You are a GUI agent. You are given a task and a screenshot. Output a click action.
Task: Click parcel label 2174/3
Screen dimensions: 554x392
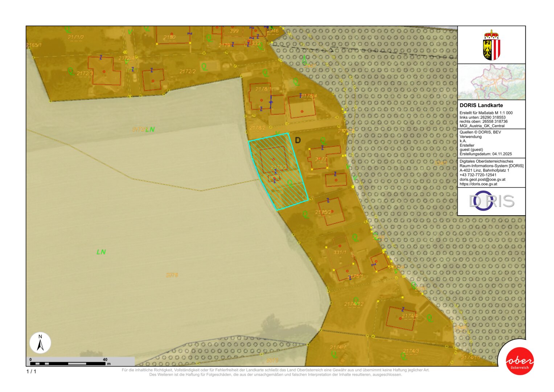click(411, 351)
